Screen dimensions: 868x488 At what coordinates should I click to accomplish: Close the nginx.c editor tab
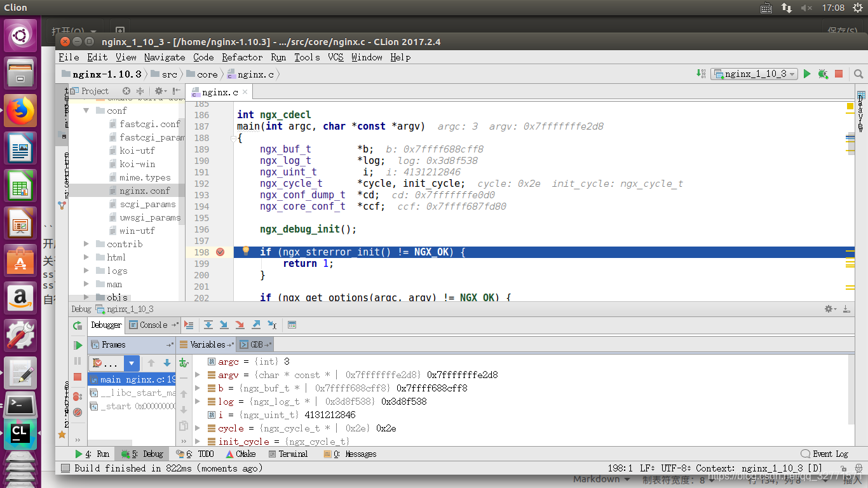[245, 92]
